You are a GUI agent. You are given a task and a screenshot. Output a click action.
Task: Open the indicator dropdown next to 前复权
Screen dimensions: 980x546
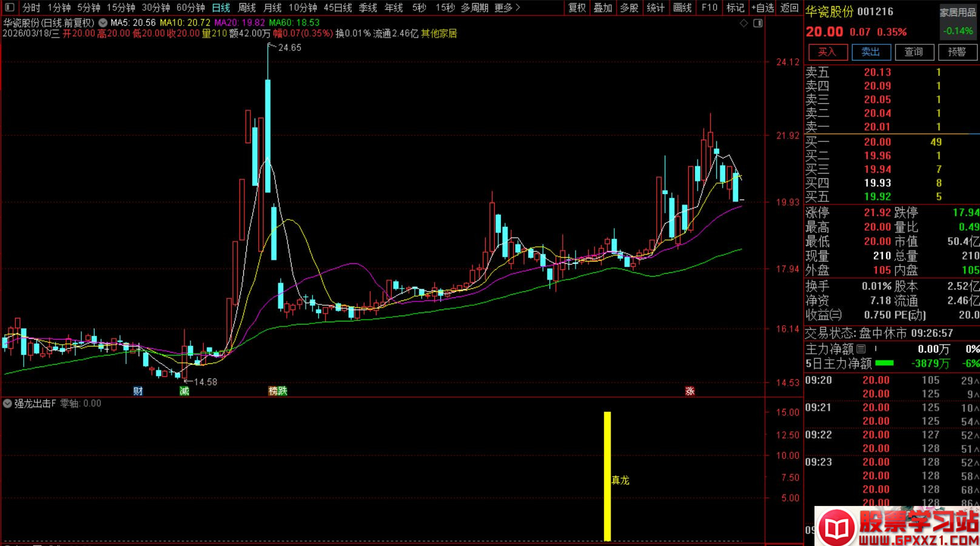[102, 22]
